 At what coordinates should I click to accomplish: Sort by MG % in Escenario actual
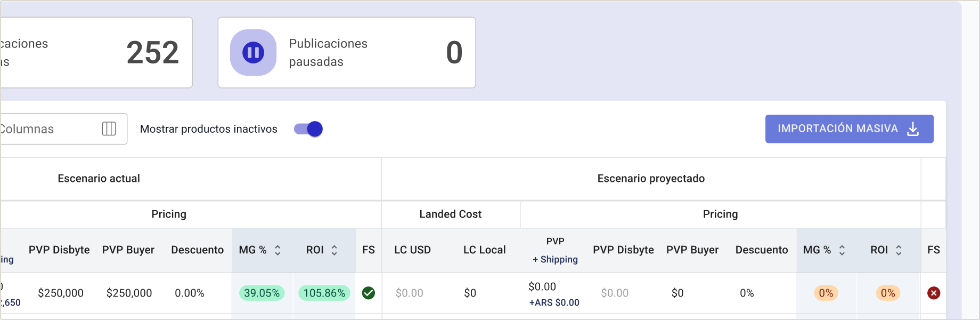pos(277,250)
